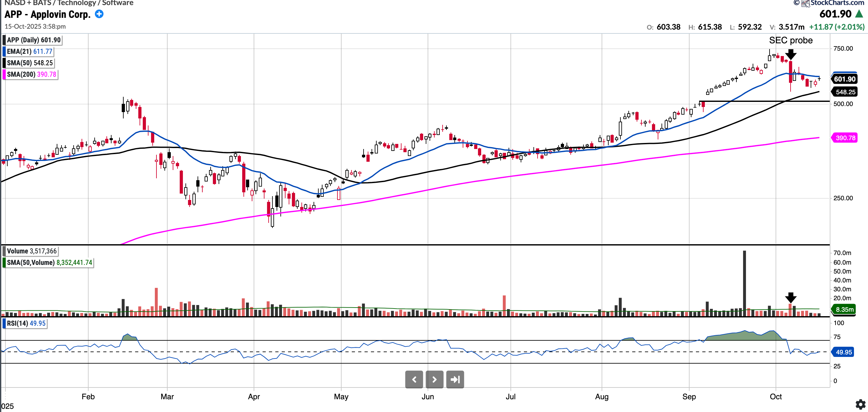Jump to latest data with skip-end button
This screenshot has height=412, width=868.
click(455, 380)
